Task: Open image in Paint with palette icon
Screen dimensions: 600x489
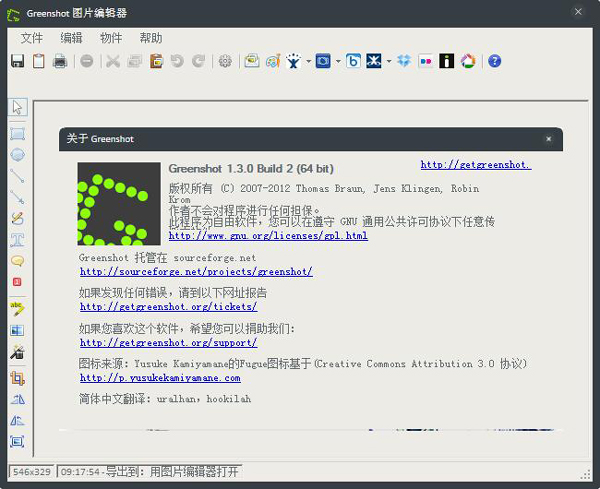Action: pyautogui.click(x=273, y=61)
